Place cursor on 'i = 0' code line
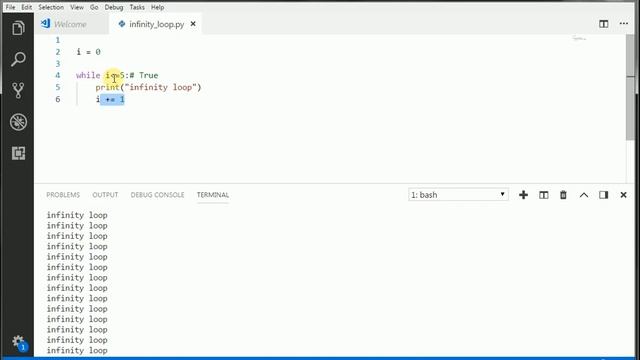Image resolution: width=640 pixels, height=360 pixels. click(x=89, y=52)
